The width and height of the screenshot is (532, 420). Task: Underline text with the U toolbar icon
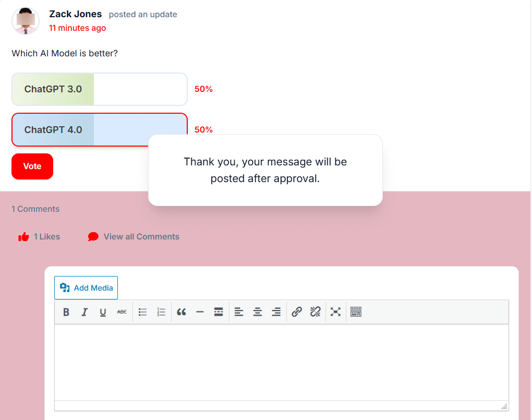pyautogui.click(x=103, y=311)
